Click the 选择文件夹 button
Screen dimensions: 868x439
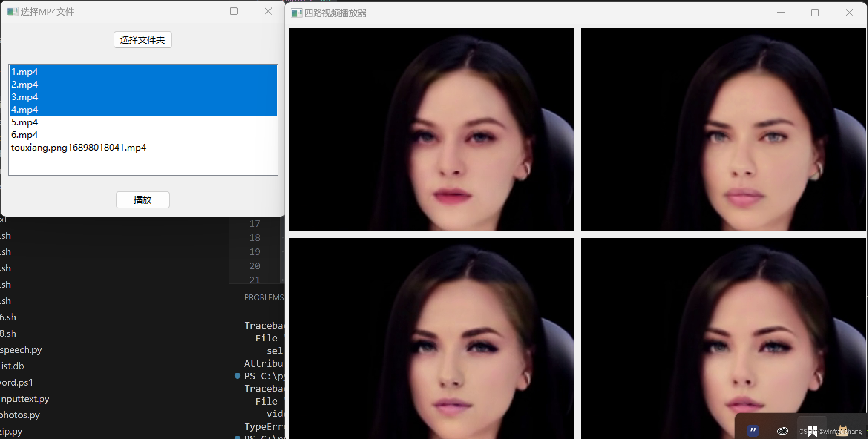pos(143,40)
